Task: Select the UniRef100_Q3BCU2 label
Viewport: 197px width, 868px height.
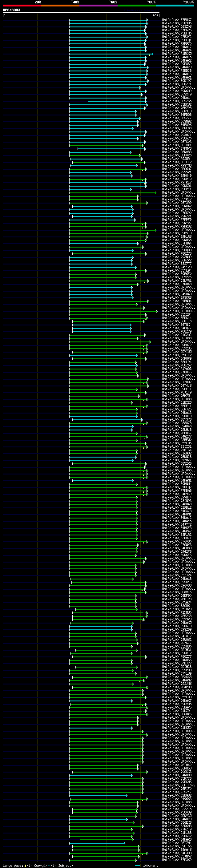Action: coord(177,104)
